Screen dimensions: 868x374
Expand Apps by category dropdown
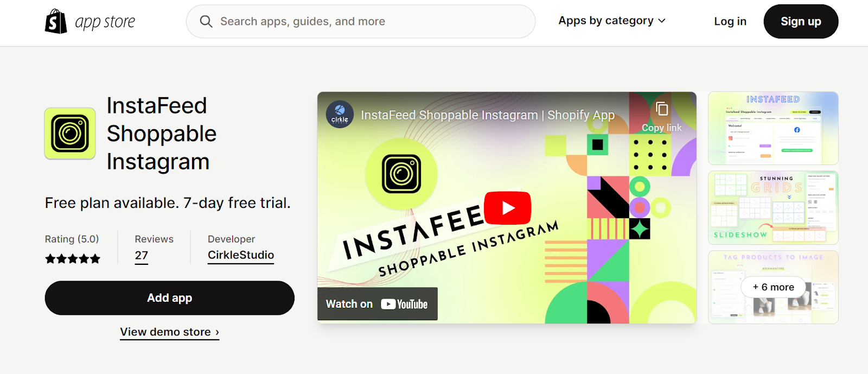[612, 21]
